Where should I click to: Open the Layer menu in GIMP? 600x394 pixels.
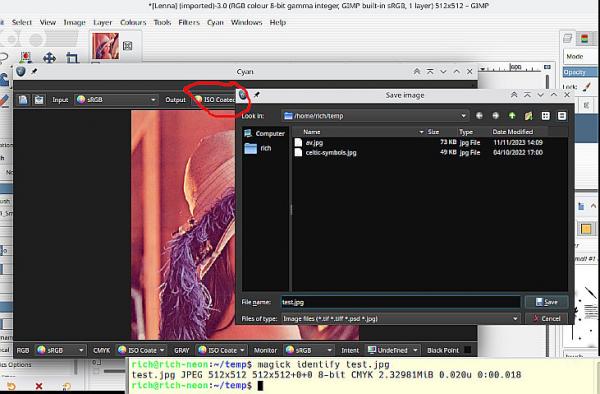(x=103, y=22)
